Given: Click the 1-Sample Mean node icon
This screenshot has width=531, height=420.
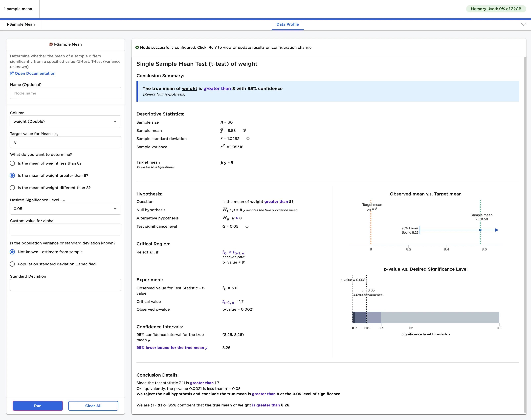Looking at the screenshot, I should click(x=51, y=44).
